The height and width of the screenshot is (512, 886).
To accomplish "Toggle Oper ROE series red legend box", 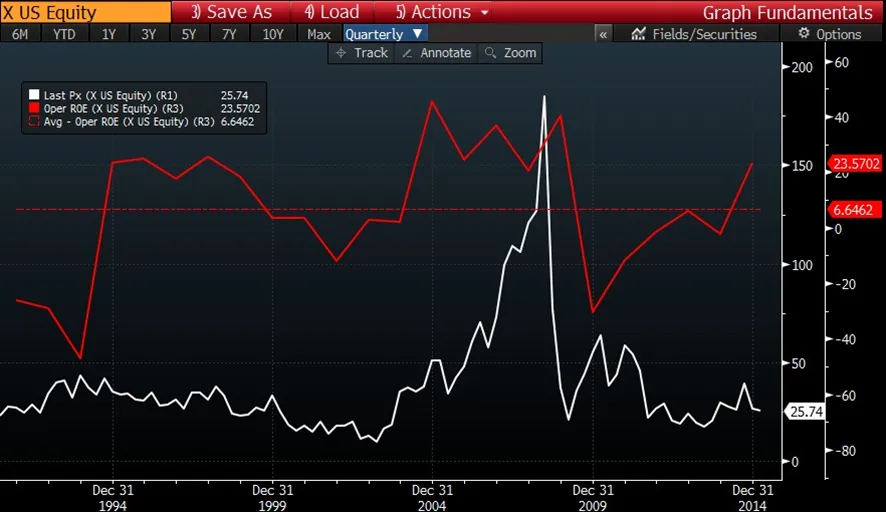I will click(x=33, y=108).
